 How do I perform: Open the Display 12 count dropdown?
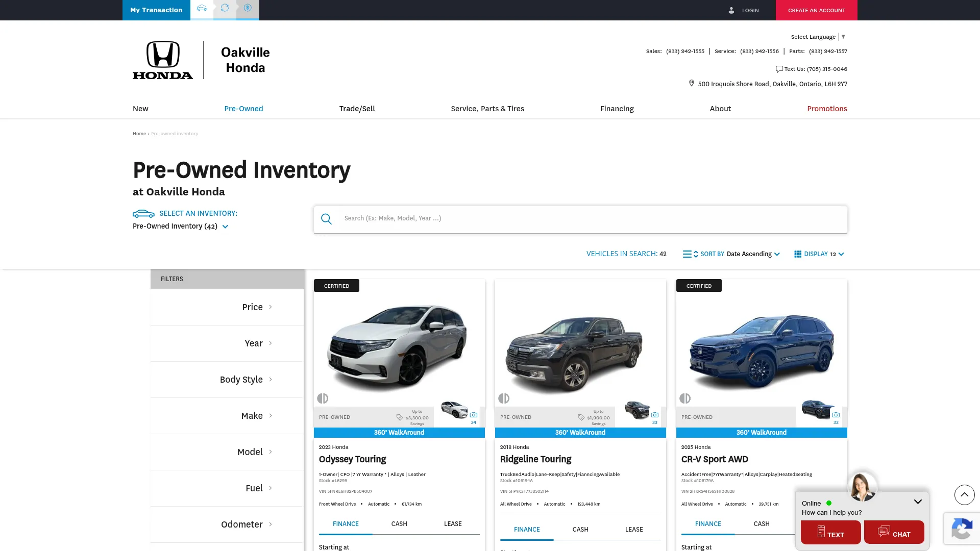tap(837, 254)
